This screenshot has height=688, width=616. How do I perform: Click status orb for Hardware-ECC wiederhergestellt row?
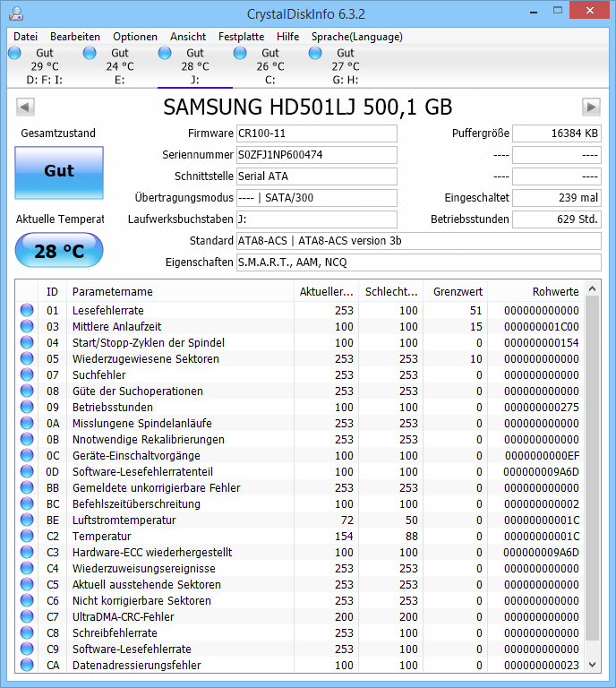point(27,552)
